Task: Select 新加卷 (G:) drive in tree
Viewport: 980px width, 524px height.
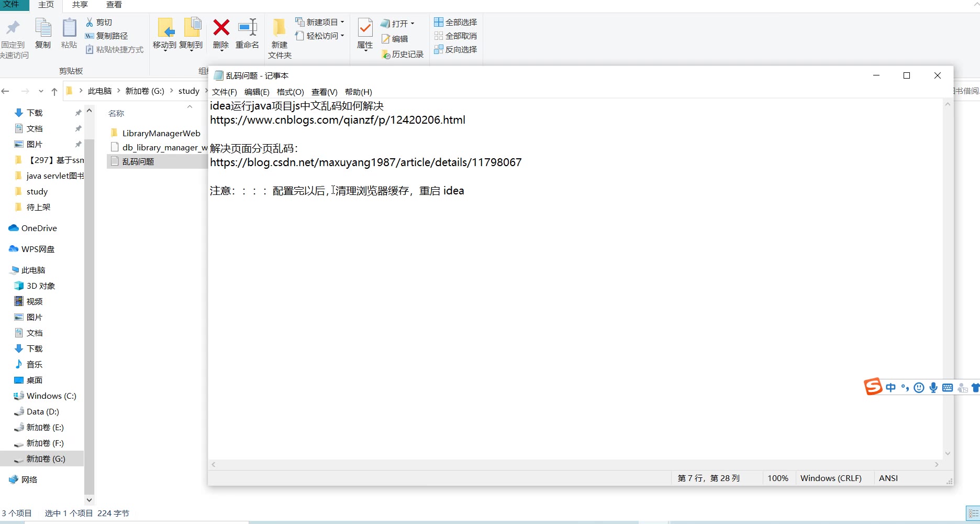Action: 42,458
